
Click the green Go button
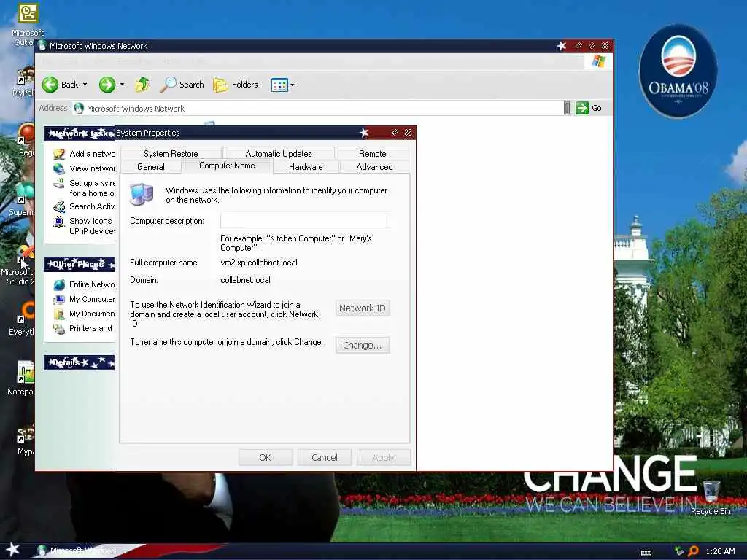click(589, 108)
